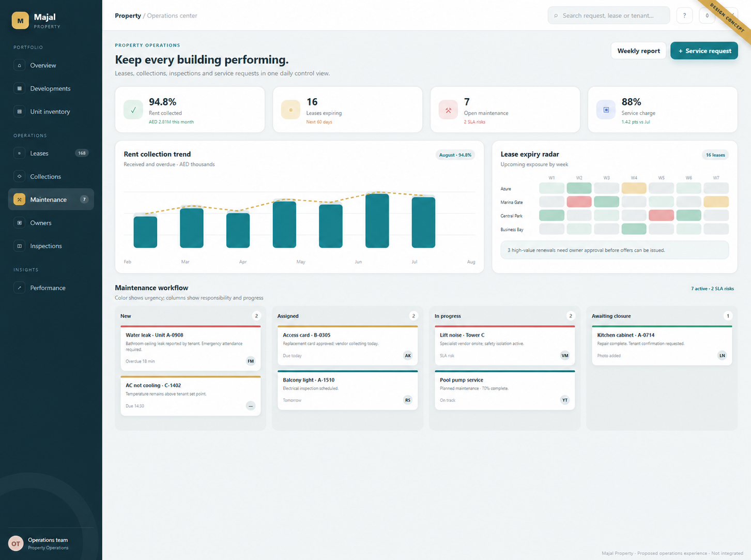Viewport: 751px width, 560px height.
Task: Select the Developments sidebar icon
Action: 20,88
